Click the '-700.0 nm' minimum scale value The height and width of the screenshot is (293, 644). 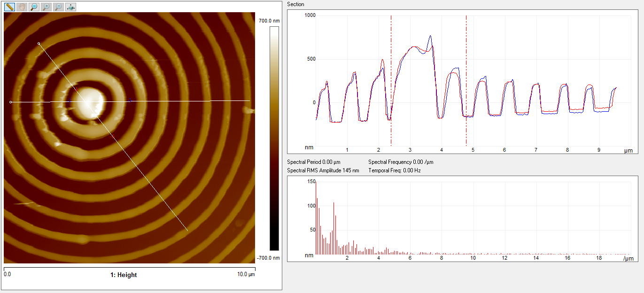(x=269, y=258)
